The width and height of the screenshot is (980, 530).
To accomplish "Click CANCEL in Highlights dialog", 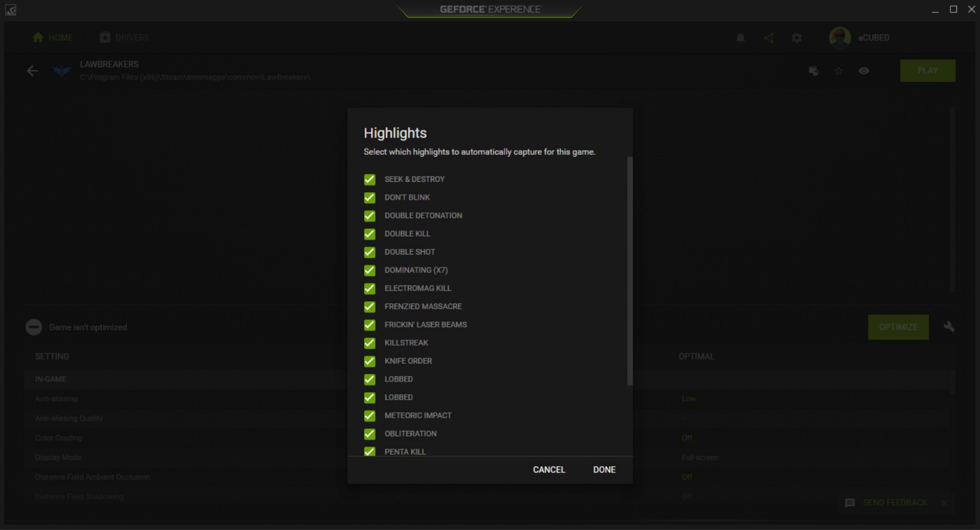I will 549,470.
